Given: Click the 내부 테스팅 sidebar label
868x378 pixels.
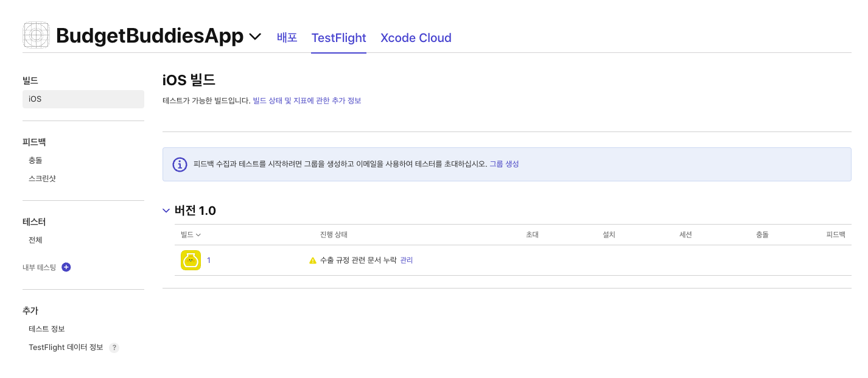Looking at the screenshot, I should click(39, 267).
